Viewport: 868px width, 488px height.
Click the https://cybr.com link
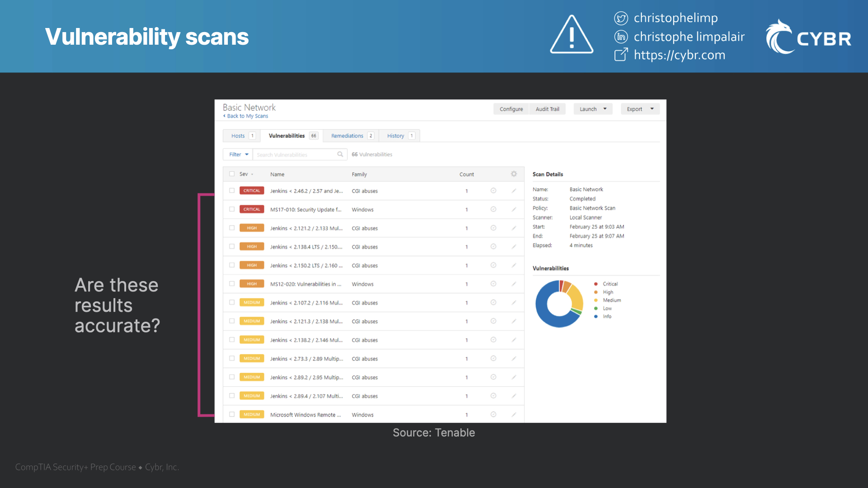coord(679,55)
